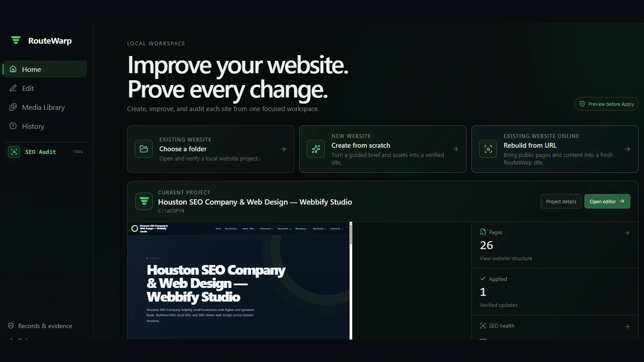
Task: Open the SEO health tile
Action: coord(555,327)
